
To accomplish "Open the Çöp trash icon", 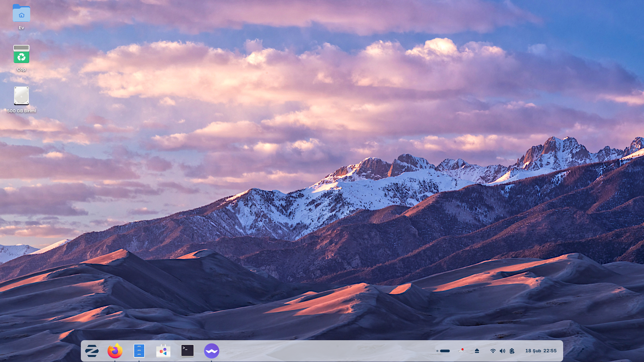I will (x=21, y=55).
